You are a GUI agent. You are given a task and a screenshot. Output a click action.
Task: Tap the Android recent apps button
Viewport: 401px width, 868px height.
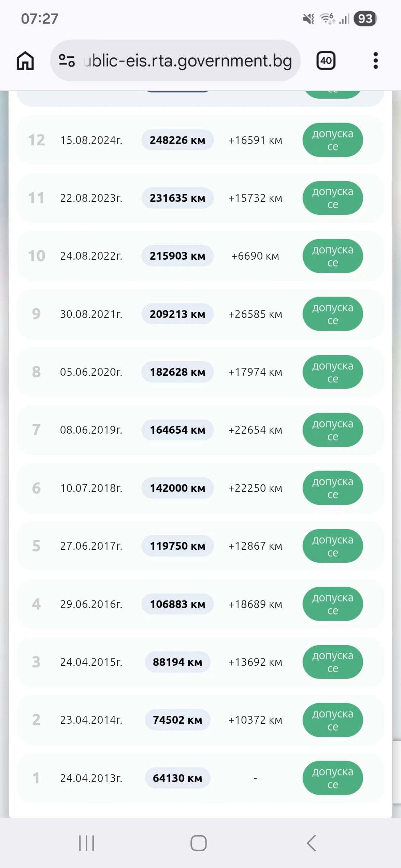point(86,843)
